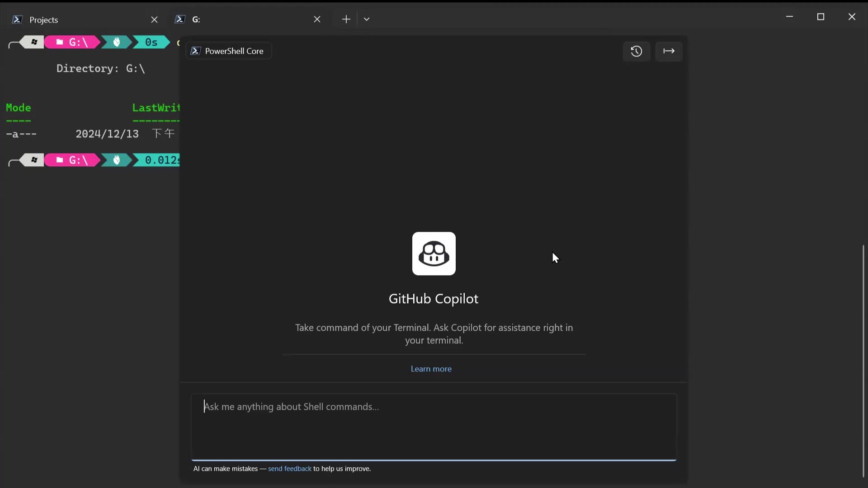This screenshot has width=868, height=488.
Task: Open the send feedback link
Action: tap(289, 469)
